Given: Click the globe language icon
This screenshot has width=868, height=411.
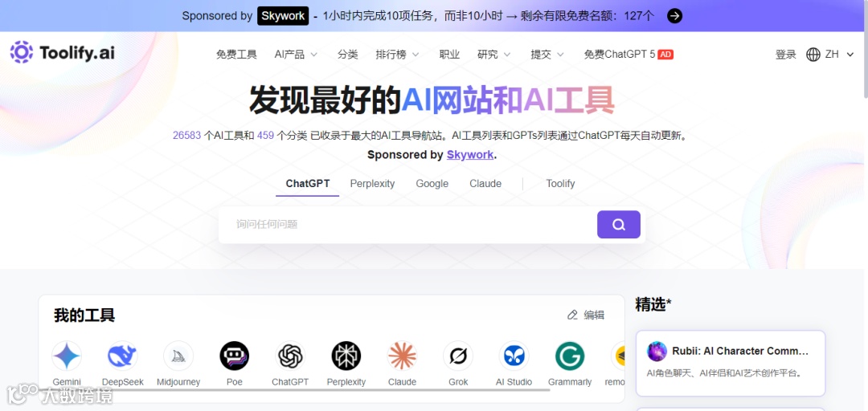Looking at the screenshot, I should point(813,55).
